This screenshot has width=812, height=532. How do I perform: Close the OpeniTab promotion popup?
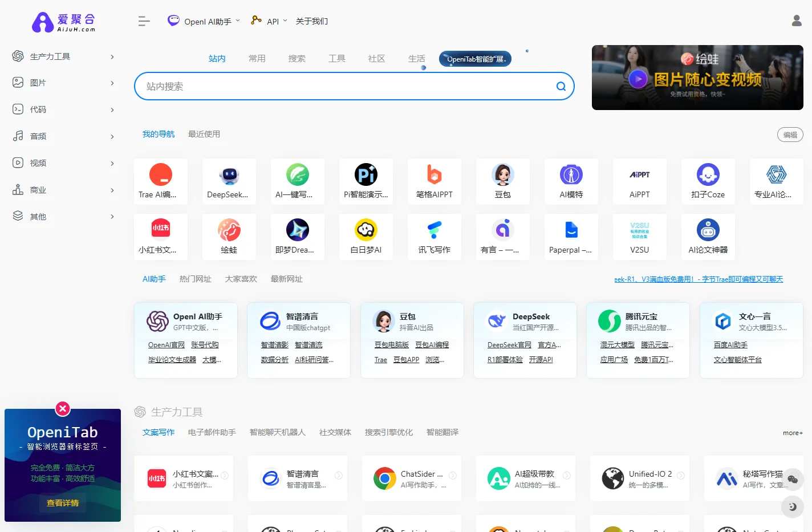63,408
